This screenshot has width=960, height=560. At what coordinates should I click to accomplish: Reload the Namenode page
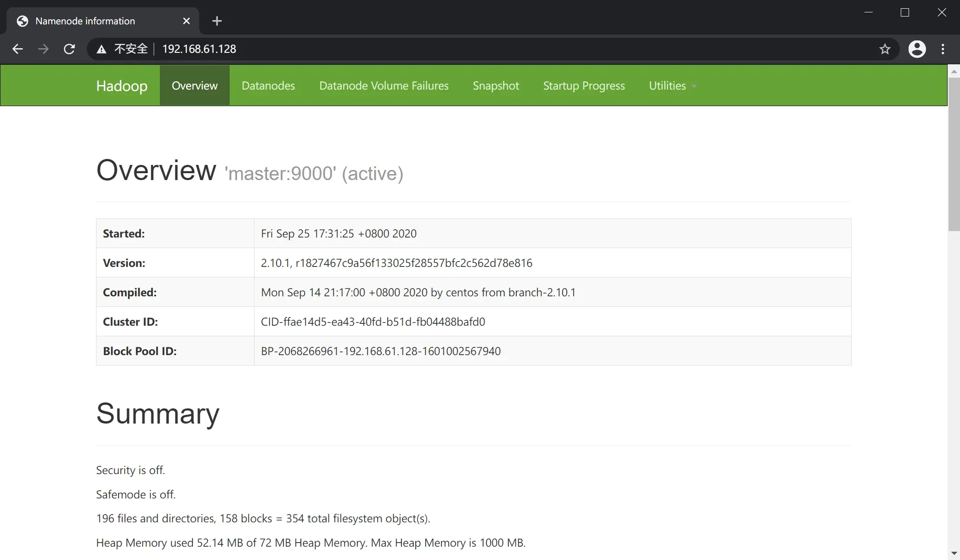click(69, 49)
